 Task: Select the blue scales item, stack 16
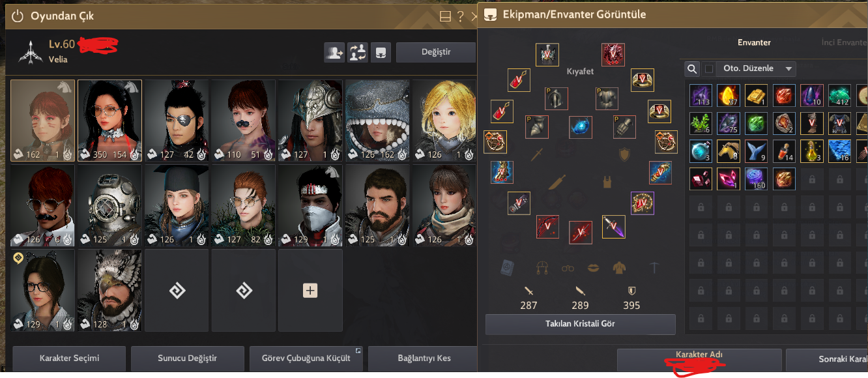(840, 151)
